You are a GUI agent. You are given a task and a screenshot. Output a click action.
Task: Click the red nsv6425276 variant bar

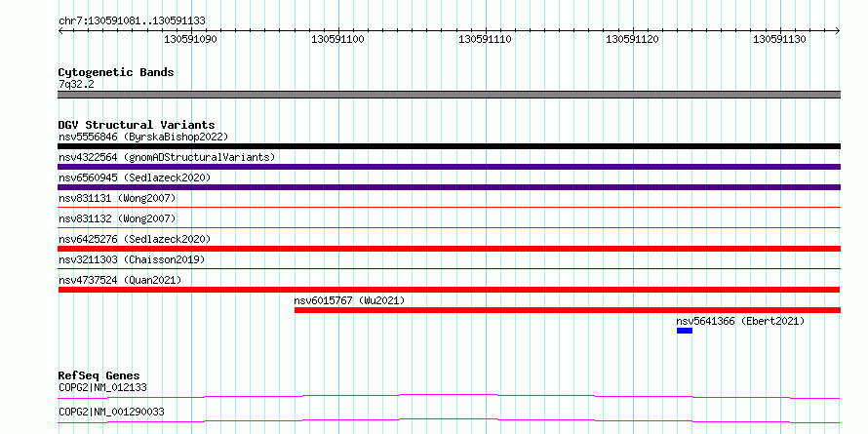point(449,249)
